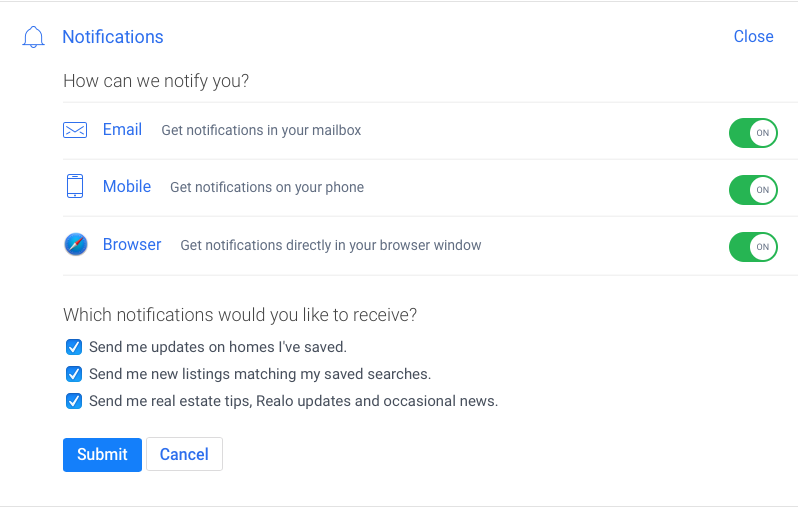Click 'Get notifications on your phone' description
Viewport: 798px width, 508px height.
point(267,187)
